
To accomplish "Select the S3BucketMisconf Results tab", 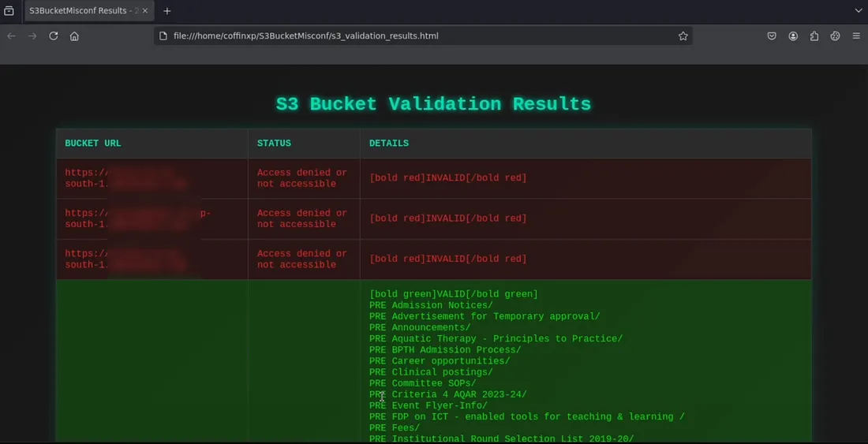I will click(x=88, y=11).
